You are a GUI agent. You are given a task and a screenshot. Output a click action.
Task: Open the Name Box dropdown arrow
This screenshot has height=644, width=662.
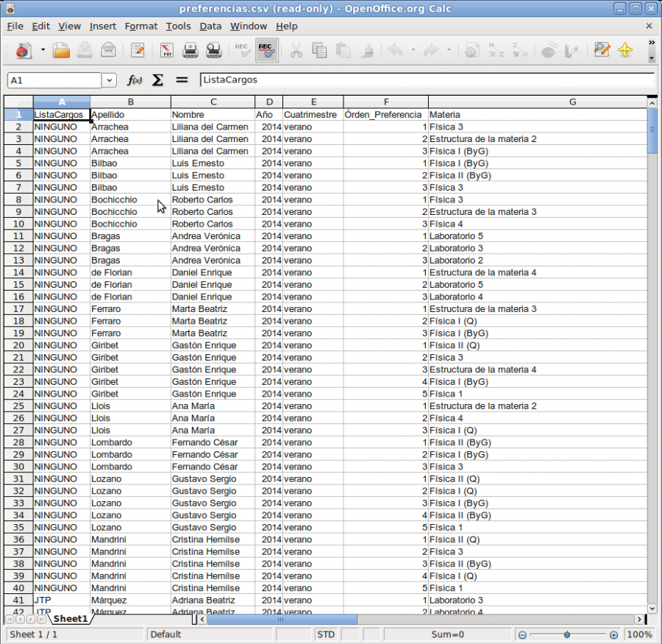click(109, 80)
